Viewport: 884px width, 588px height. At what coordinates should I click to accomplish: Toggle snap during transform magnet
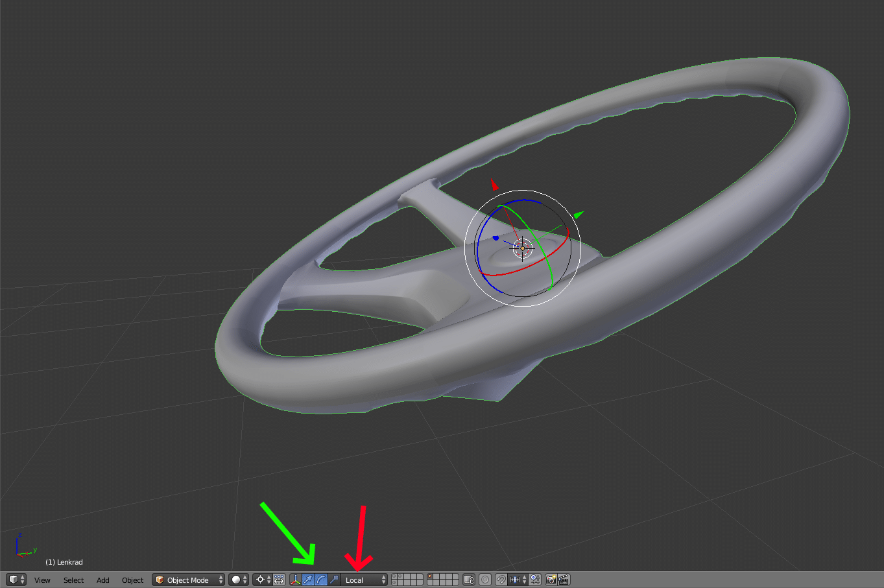point(501,580)
